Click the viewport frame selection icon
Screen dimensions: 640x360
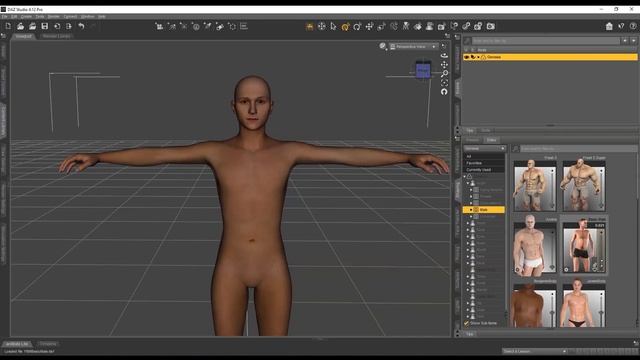444,82
